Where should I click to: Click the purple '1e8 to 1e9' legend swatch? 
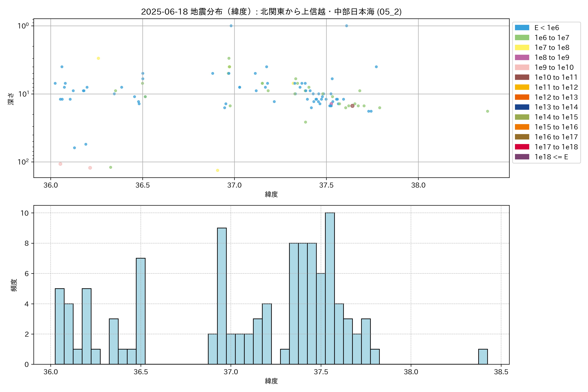(x=522, y=57)
